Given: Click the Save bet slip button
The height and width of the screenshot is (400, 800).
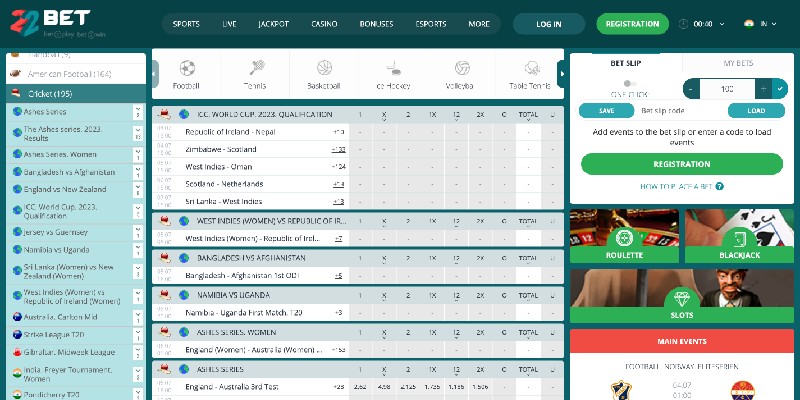Looking at the screenshot, I should click(x=607, y=111).
